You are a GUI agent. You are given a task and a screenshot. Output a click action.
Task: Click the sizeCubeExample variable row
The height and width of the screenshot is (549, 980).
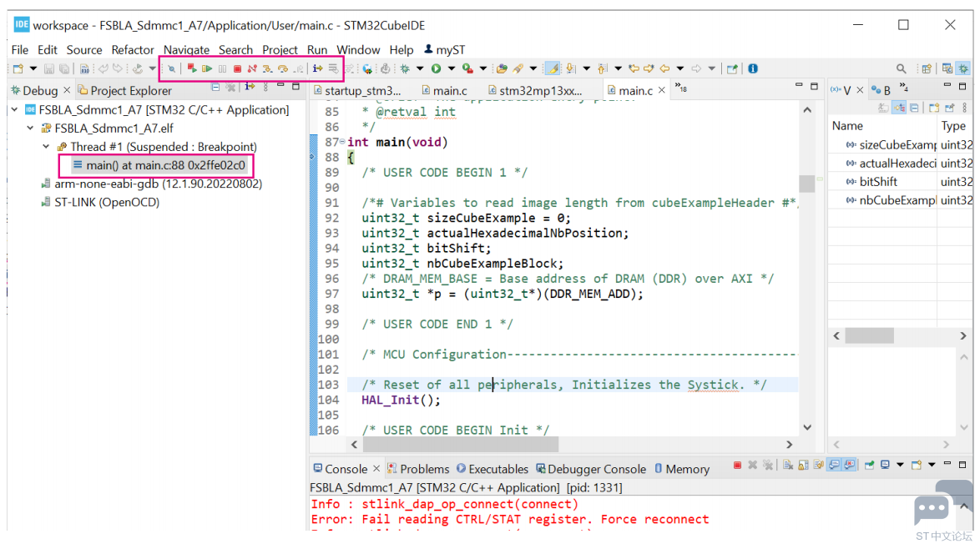pyautogui.click(x=901, y=145)
